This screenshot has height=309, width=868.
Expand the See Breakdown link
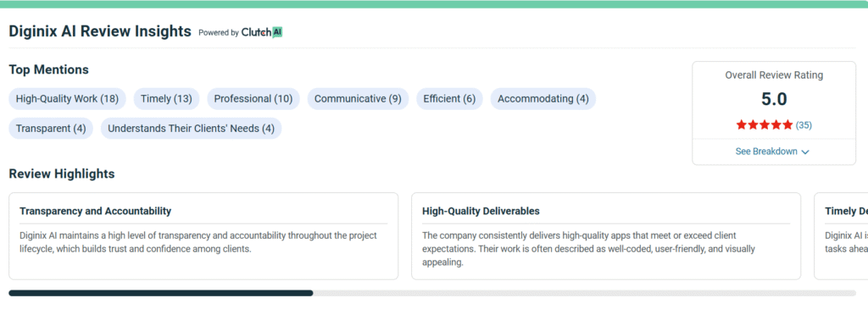(x=772, y=152)
